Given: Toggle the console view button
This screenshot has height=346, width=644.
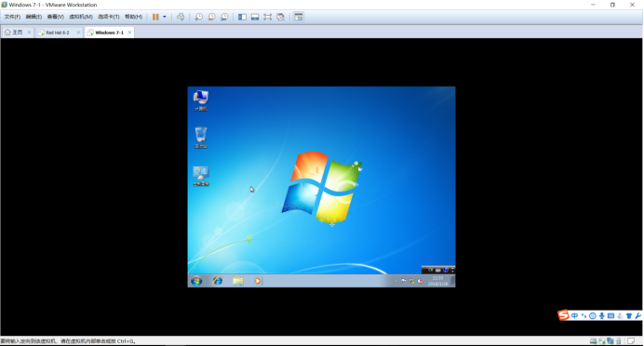Looking at the screenshot, I should pyautogui.click(x=299, y=17).
